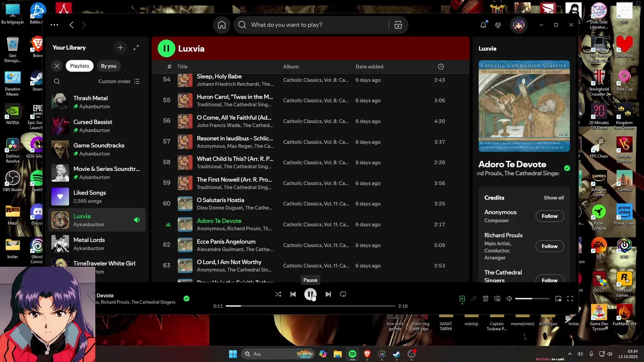Viewport: 644px width, 362px height.
Task: Open Friend Activity icon
Action: [x=498, y=25]
